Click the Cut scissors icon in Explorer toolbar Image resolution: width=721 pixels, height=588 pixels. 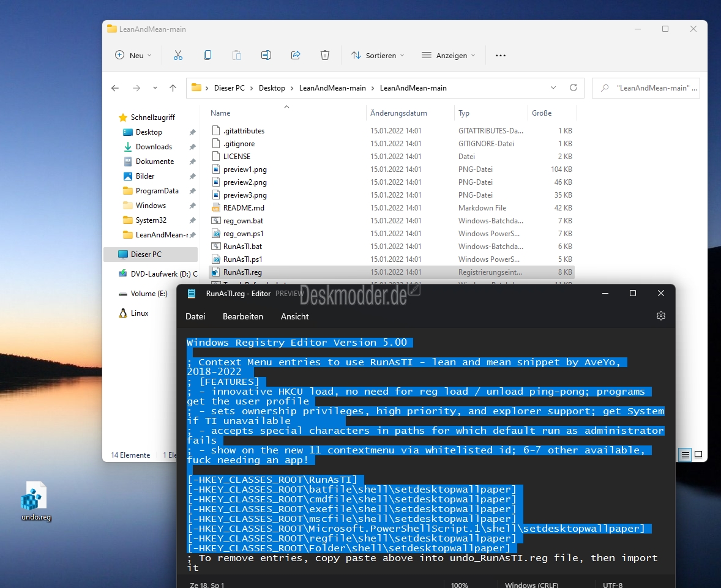pyautogui.click(x=178, y=55)
